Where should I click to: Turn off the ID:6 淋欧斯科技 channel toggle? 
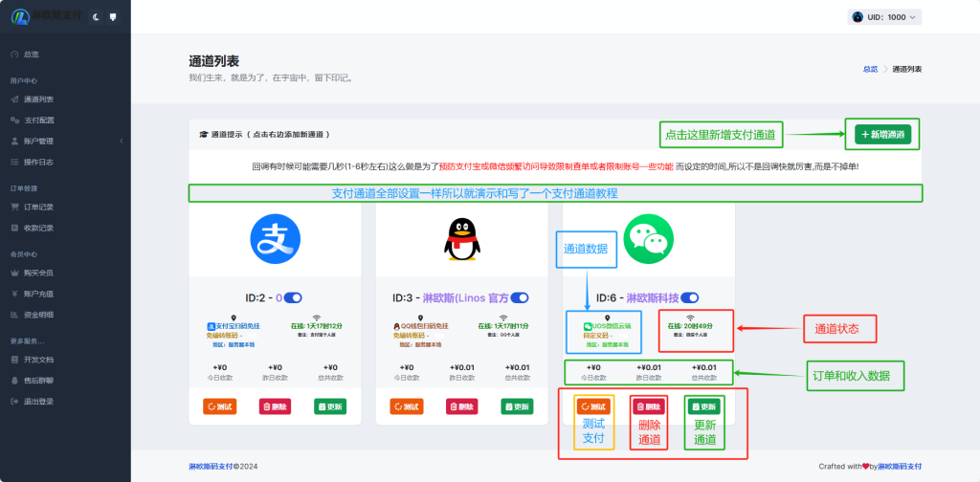pyautogui.click(x=689, y=297)
